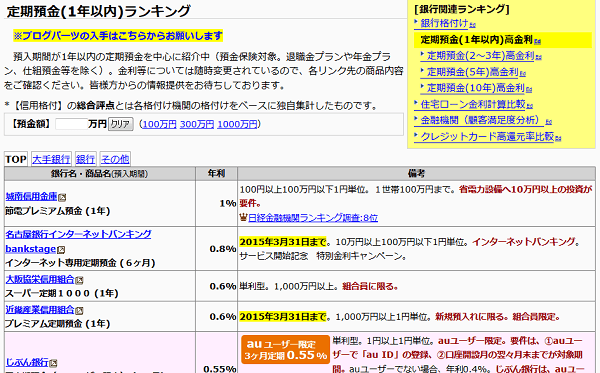Click external link icon beside 城南信用金庫

pos(62,198)
